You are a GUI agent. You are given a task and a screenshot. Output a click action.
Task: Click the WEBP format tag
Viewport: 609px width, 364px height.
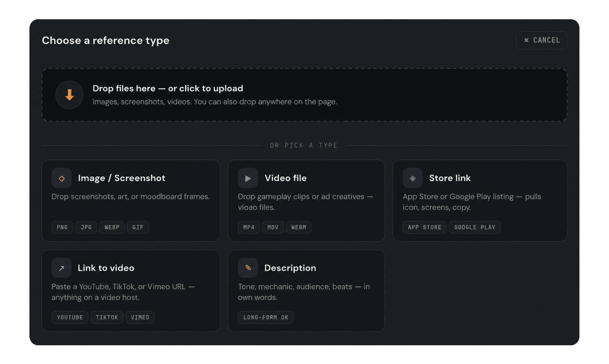click(112, 227)
